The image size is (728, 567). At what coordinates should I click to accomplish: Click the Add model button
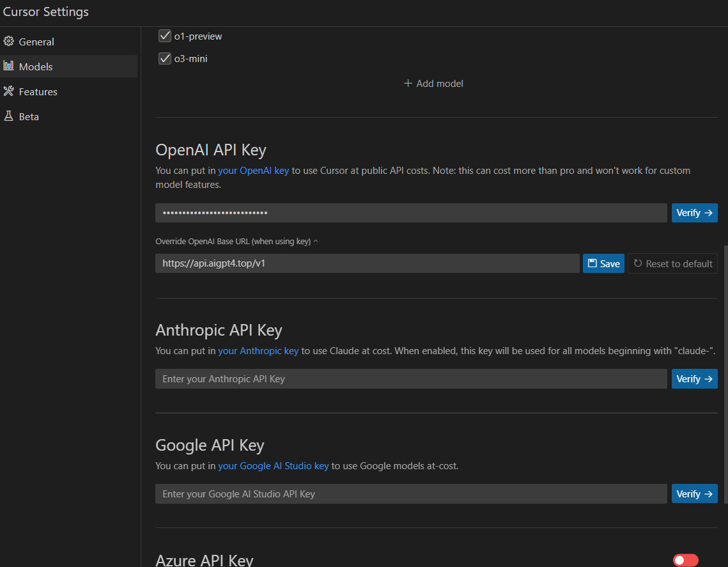(x=433, y=84)
